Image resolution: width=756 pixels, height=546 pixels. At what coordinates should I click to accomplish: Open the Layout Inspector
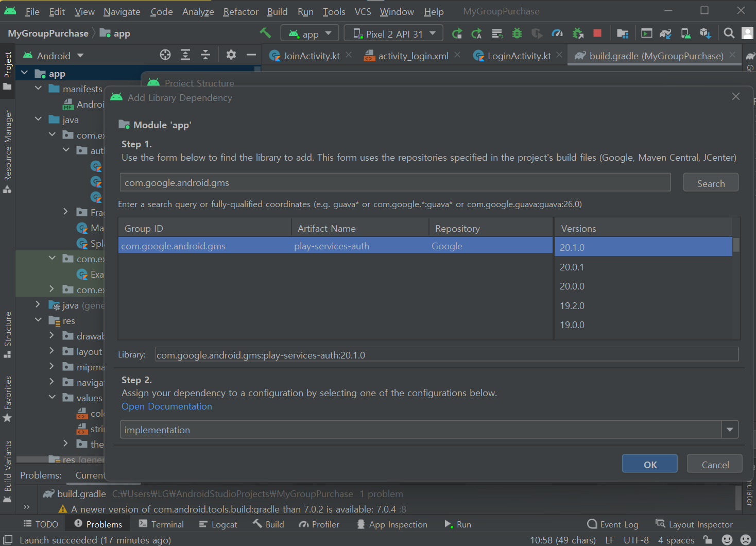pos(694,524)
